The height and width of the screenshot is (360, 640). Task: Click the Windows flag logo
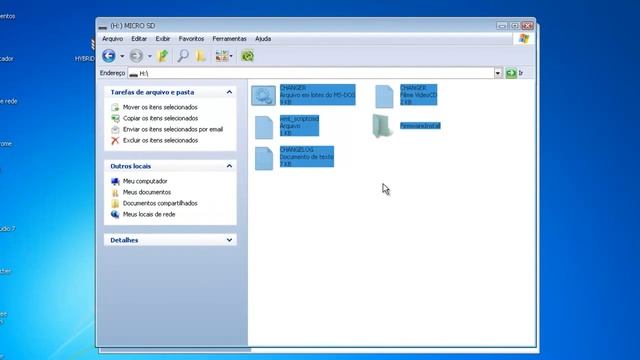coord(524,39)
